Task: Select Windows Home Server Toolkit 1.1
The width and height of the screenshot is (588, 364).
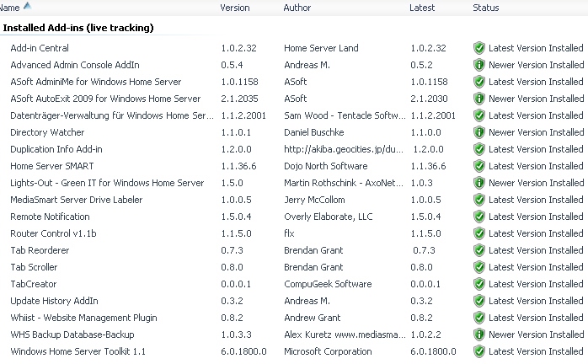Action: 78,351
